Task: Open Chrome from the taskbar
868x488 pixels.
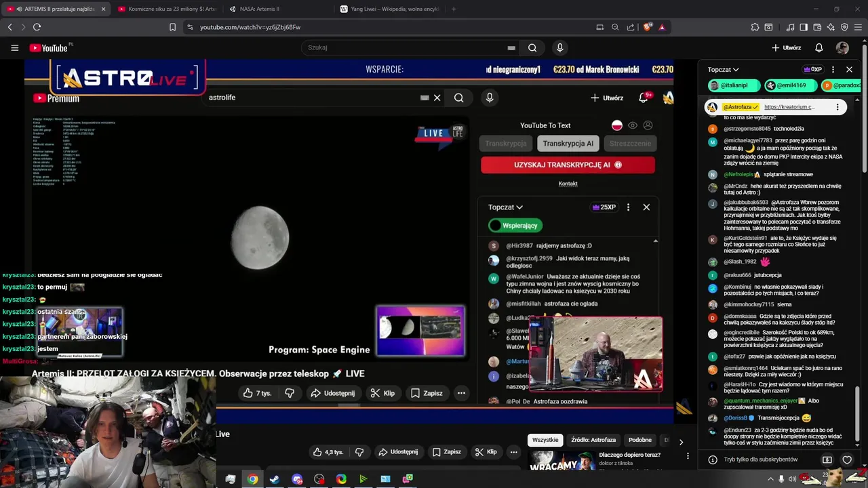Action: tap(252, 479)
